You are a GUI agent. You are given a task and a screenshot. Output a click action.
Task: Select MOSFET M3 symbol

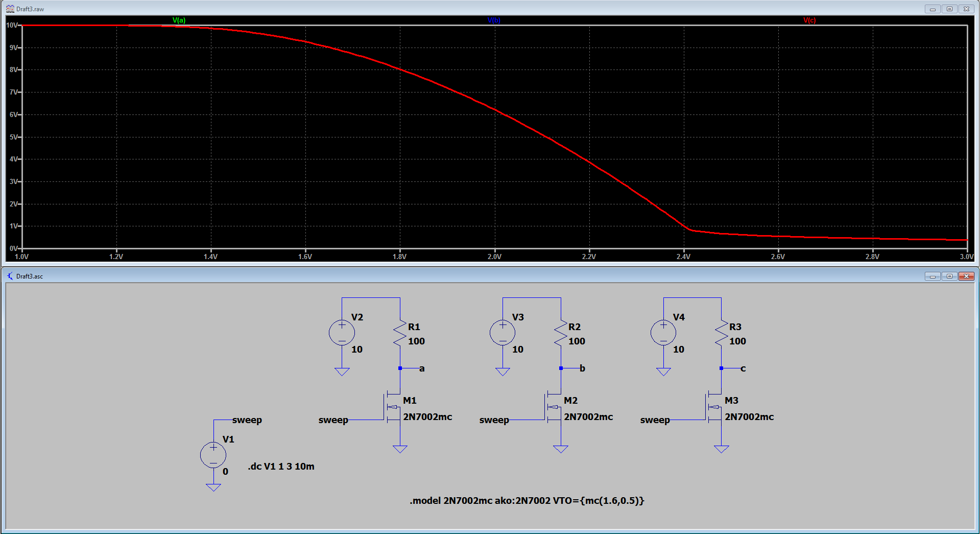[x=713, y=407]
